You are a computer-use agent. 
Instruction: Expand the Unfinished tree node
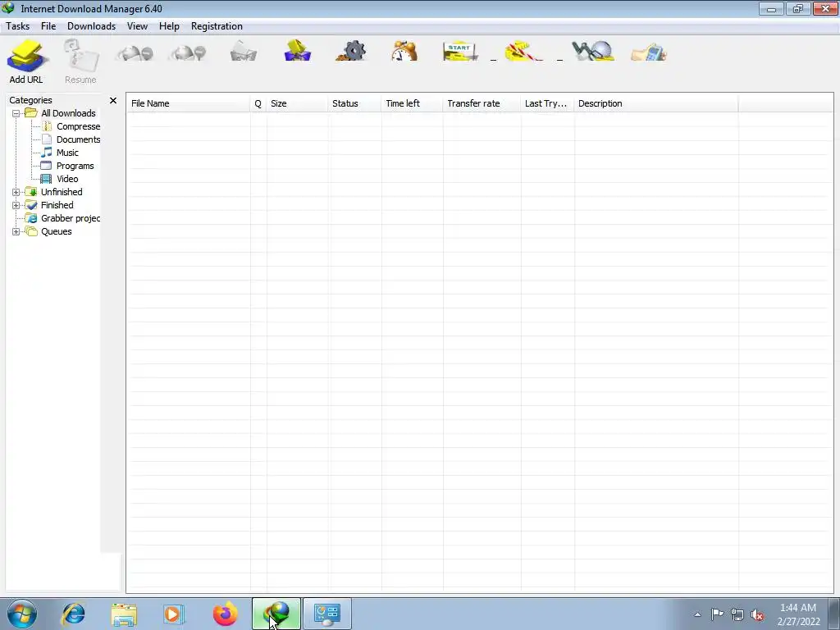16,192
